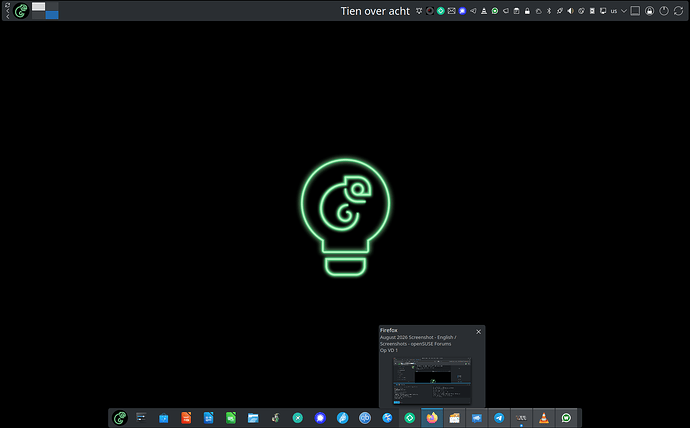690x428 pixels.
Task: Open the red record icon in the tray
Action: point(430,11)
